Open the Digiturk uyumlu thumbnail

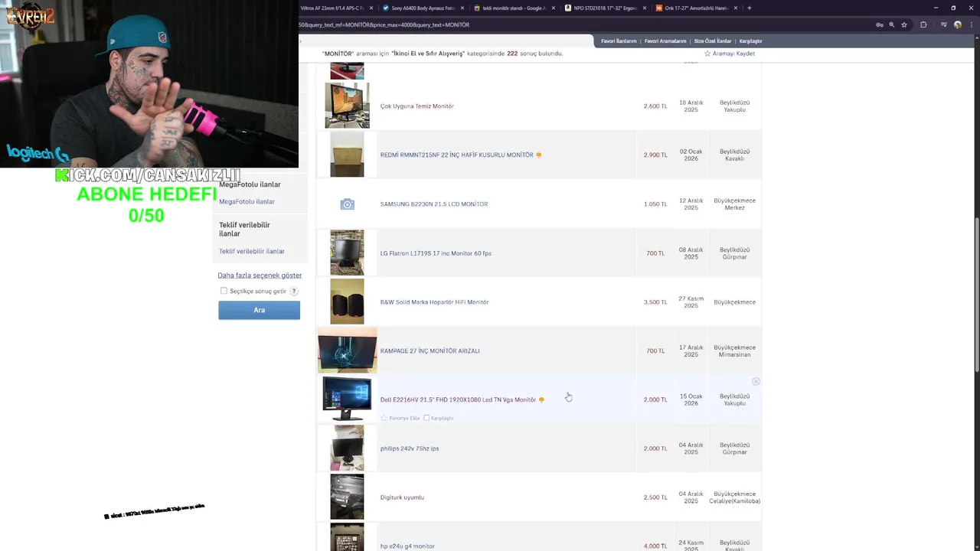[347, 497]
